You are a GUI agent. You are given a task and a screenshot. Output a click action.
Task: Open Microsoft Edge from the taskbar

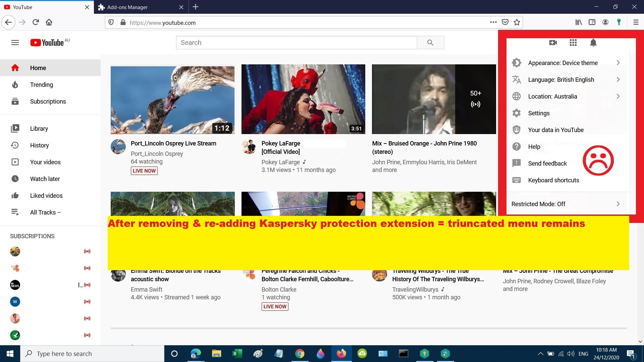[x=196, y=354]
